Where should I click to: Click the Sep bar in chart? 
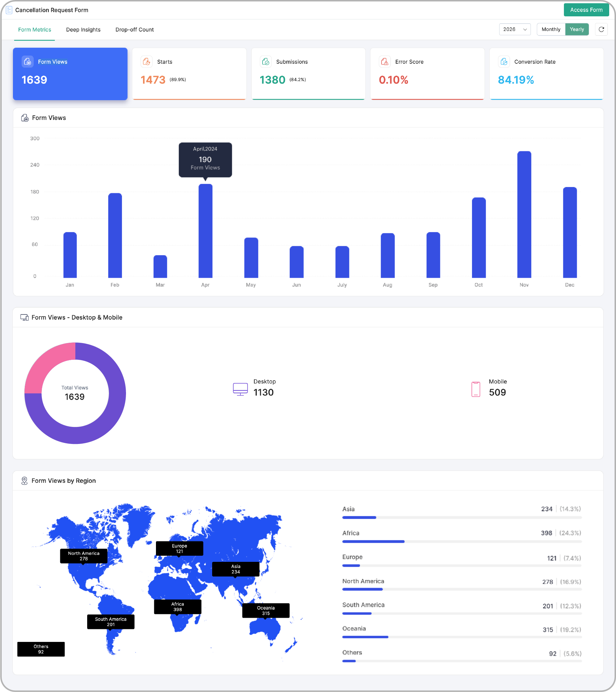pos(433,255)
